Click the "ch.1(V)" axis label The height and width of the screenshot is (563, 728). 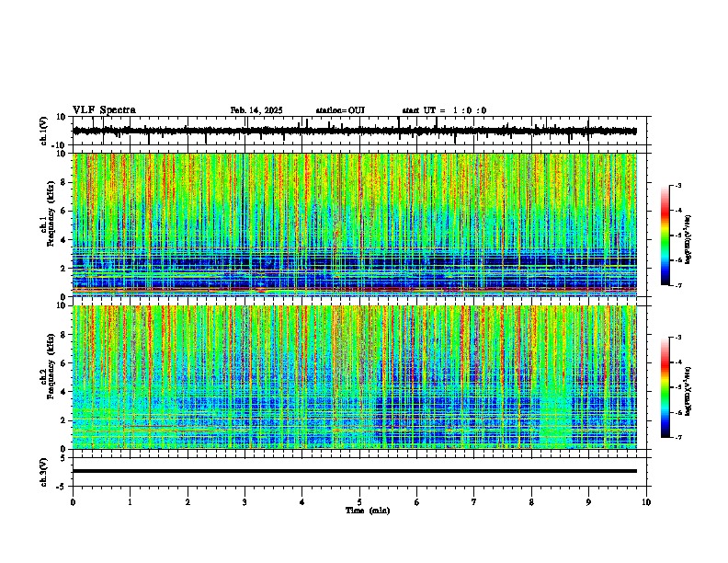point(44,131)
